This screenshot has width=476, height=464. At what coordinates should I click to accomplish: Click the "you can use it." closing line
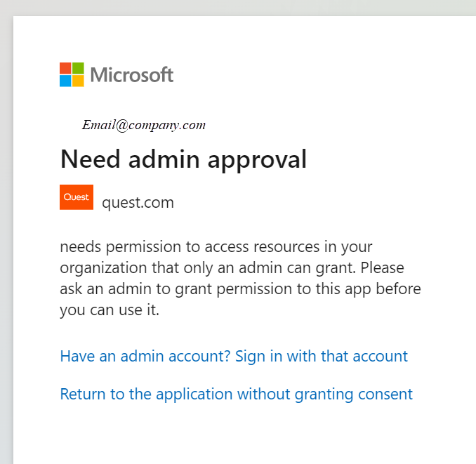110,310
